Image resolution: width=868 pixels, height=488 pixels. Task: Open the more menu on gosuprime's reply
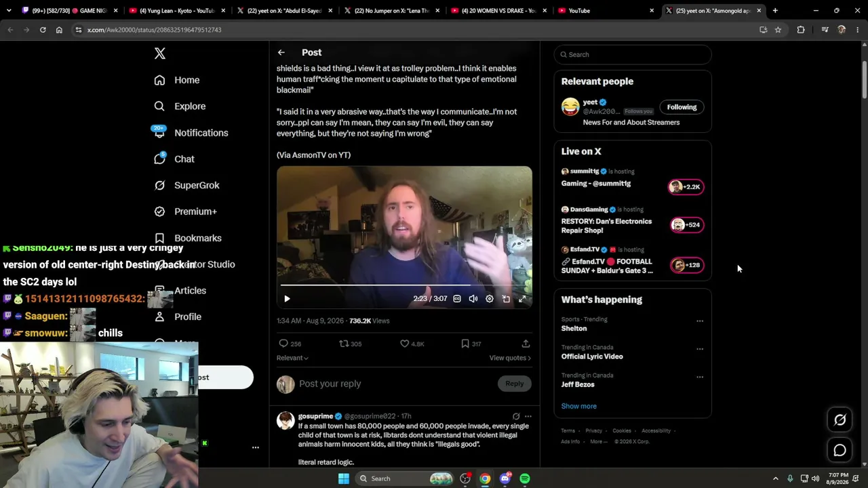point(528,416)
